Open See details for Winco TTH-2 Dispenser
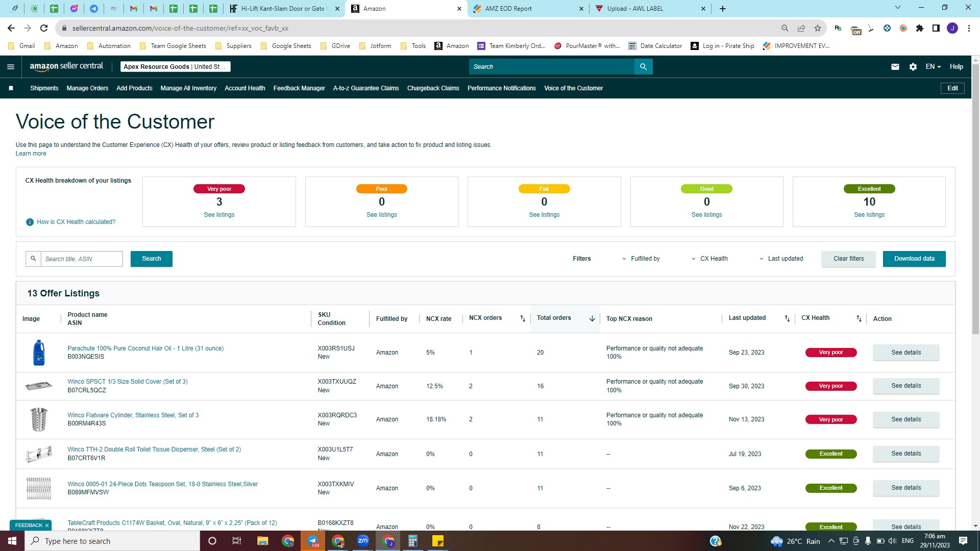The height and width of the screenshot is (551, 980). 906,454
